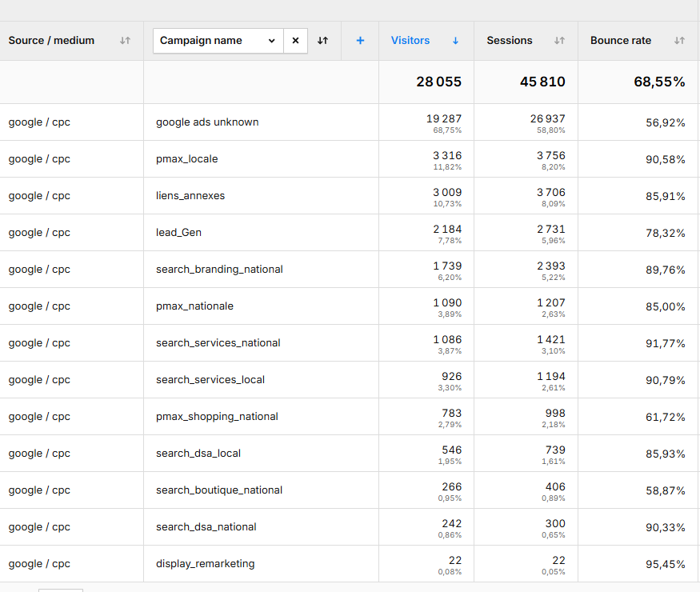This screenshot has width=700, height=592.
Task: Remove the Campaign name dimension
Action: point(295,41)
